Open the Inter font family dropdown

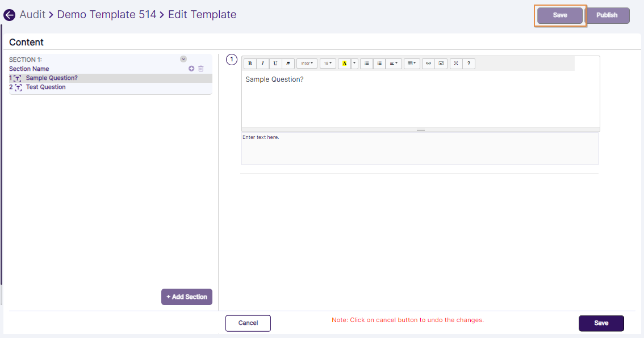(x=306, y=63)
